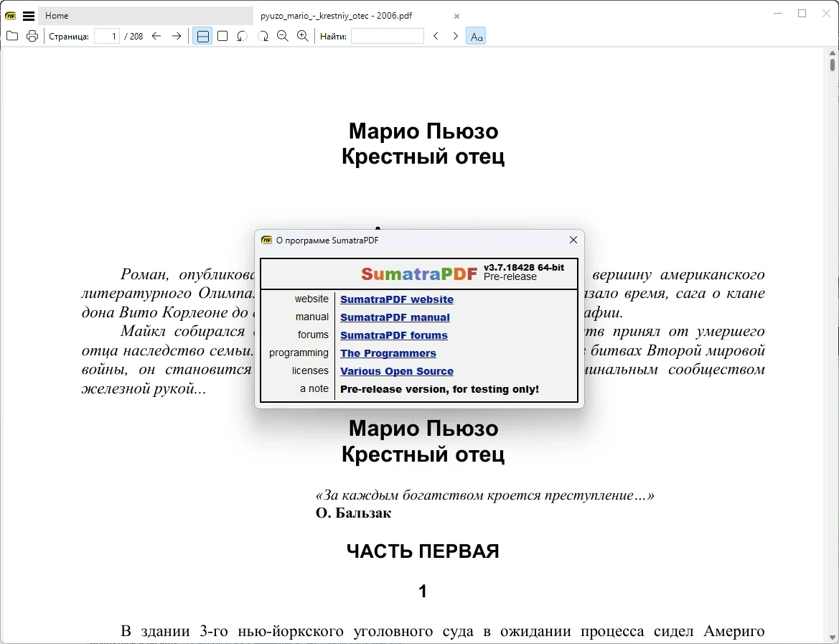Viewport: 839px width, 644px height.
Task: Click the '/ 208' total pages label
Action: (133, 37)
